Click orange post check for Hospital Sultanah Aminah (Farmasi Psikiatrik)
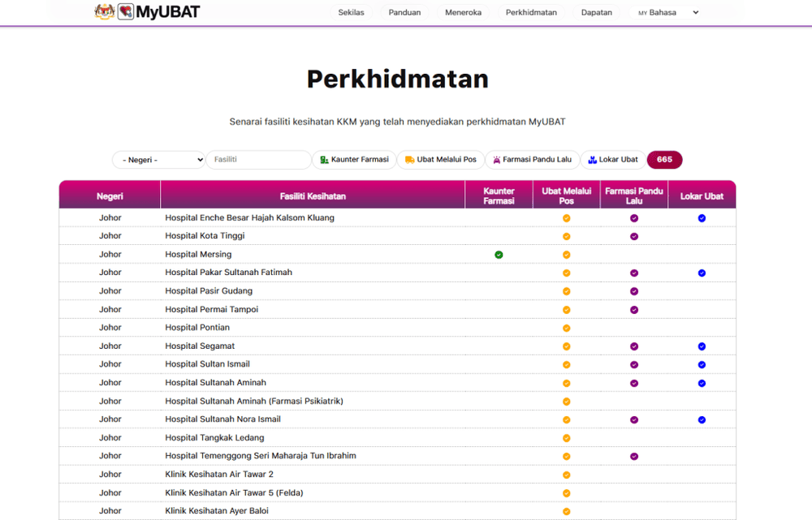Image resolution: width=812 pixels, height=520 pixels. pyautogui.click(x=567, y=402)
